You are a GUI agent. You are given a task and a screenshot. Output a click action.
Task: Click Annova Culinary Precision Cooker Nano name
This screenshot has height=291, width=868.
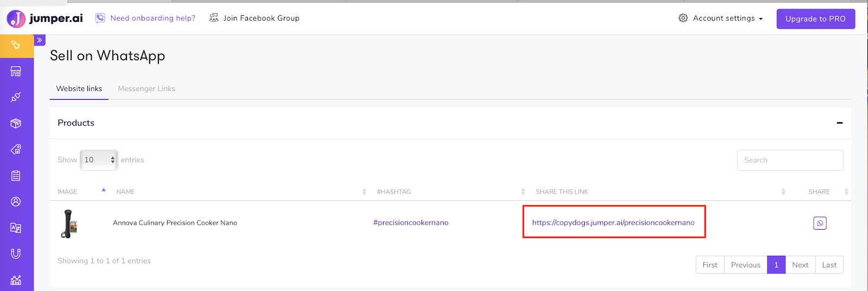click(x=175, y=223)
